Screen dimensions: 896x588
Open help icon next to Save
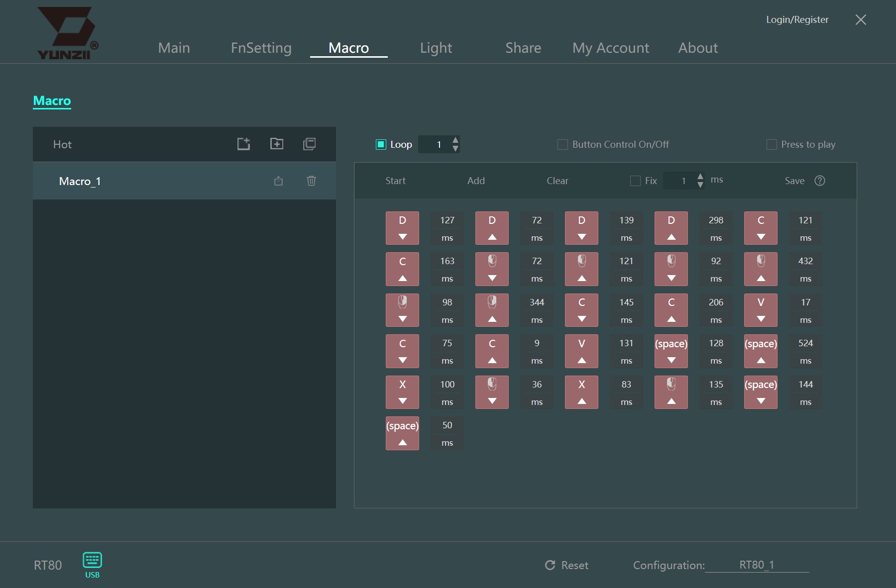coord(819,181)
